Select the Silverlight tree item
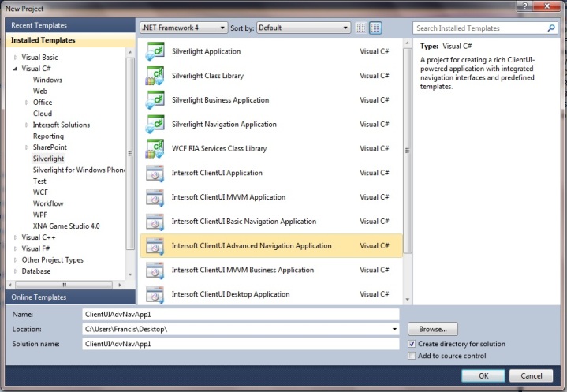 (x=48, y=159)
